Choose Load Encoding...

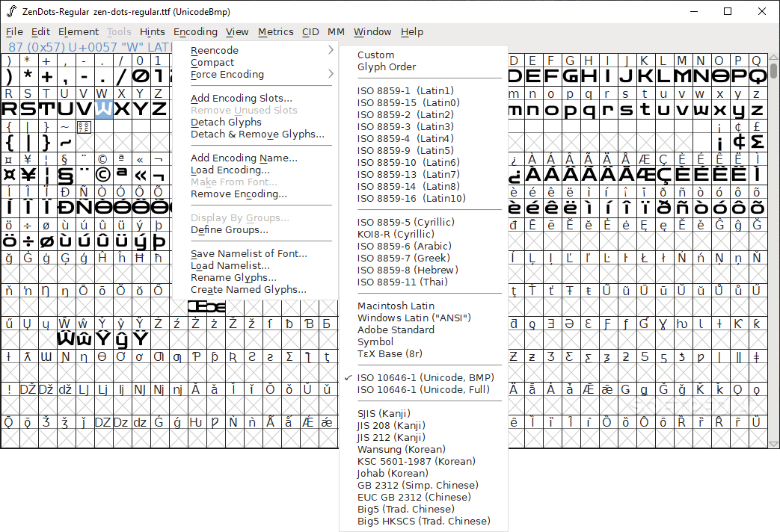click(x=230, y=170)
